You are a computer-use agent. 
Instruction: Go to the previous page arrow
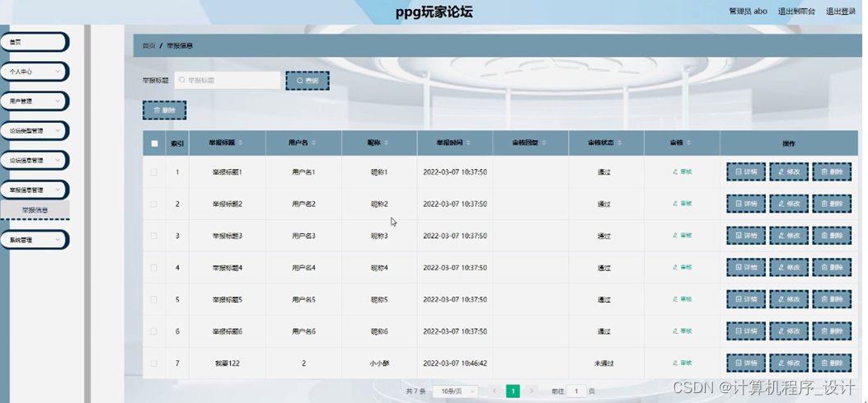click(x=495, y=391)
